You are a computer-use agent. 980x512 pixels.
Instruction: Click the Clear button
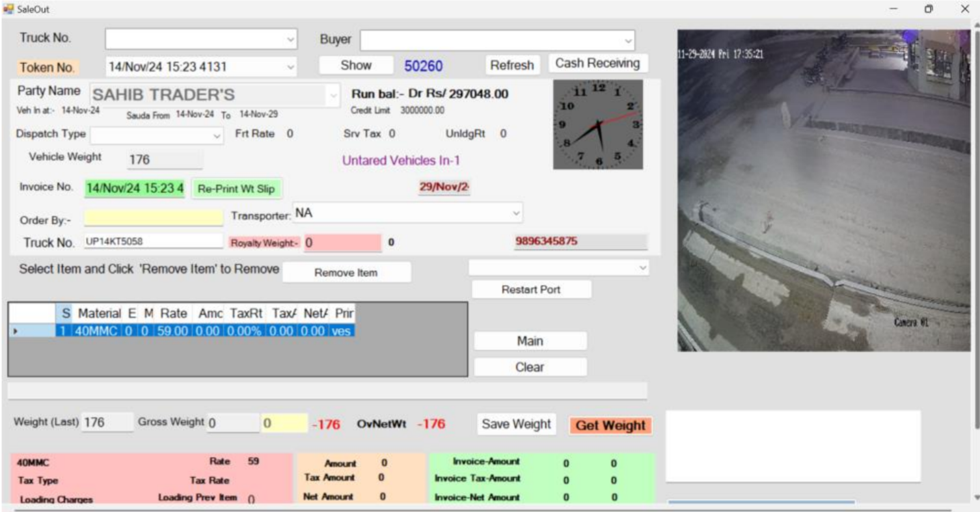point(530,366)
